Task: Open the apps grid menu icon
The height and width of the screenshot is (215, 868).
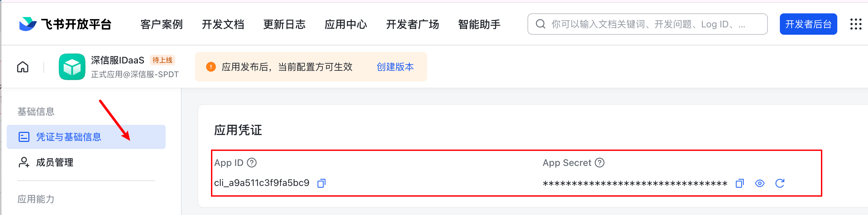Action: (x=856, y=24)
